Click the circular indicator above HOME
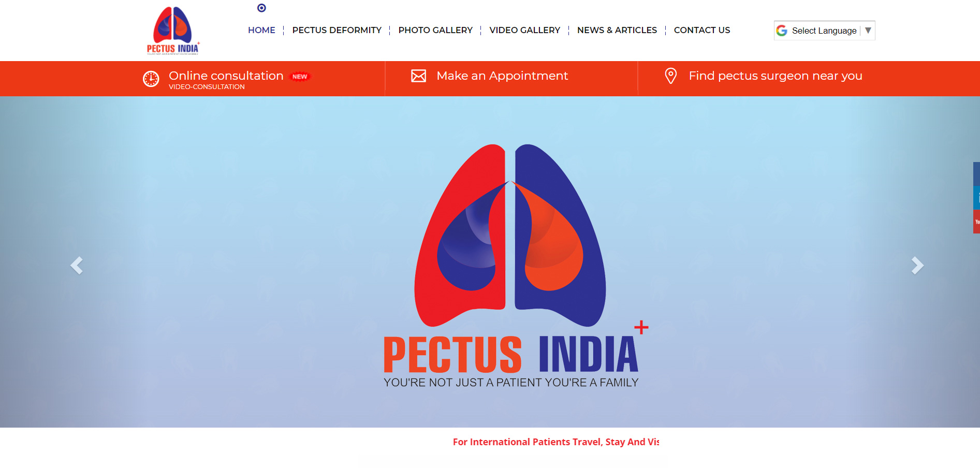980x468 pixels. coord(261,8)
